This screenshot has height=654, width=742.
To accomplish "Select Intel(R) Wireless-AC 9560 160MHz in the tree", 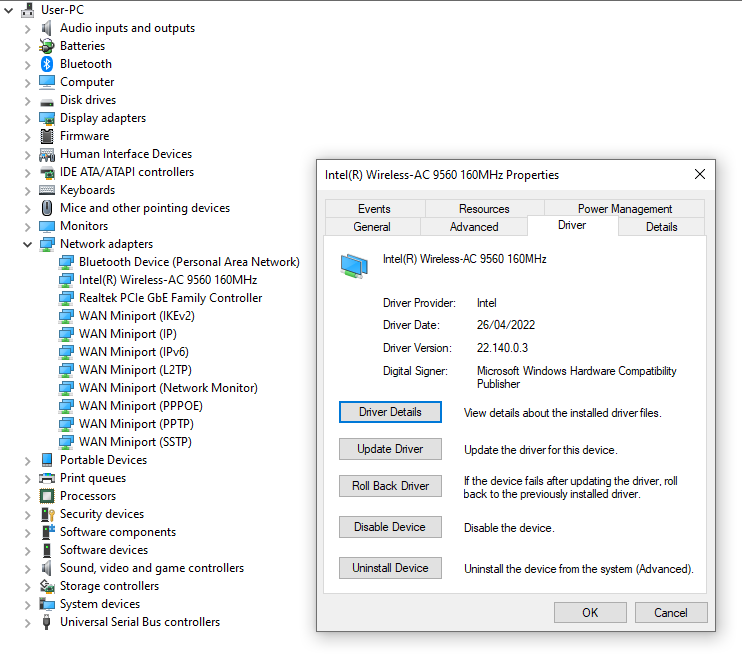I will tap(168, 280).
